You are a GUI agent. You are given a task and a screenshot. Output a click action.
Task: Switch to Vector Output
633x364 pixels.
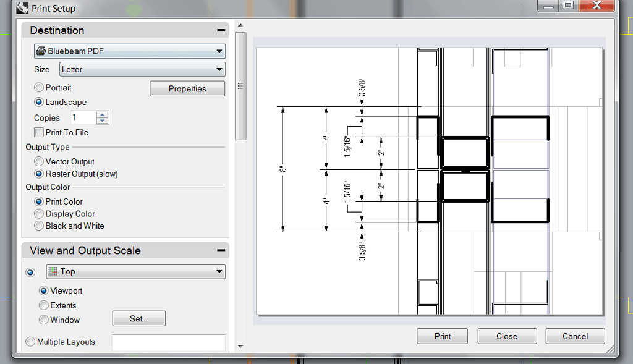pyautogui.click(x=38, y=161)
